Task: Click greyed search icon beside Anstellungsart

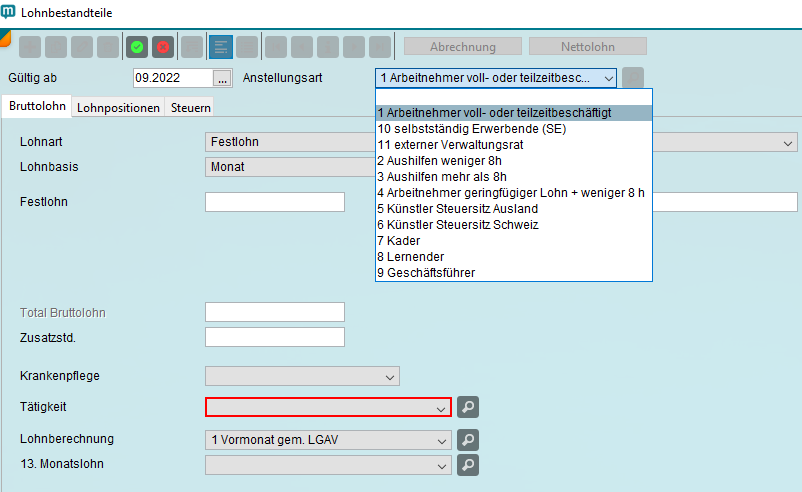Action: (x=633, y=78)
